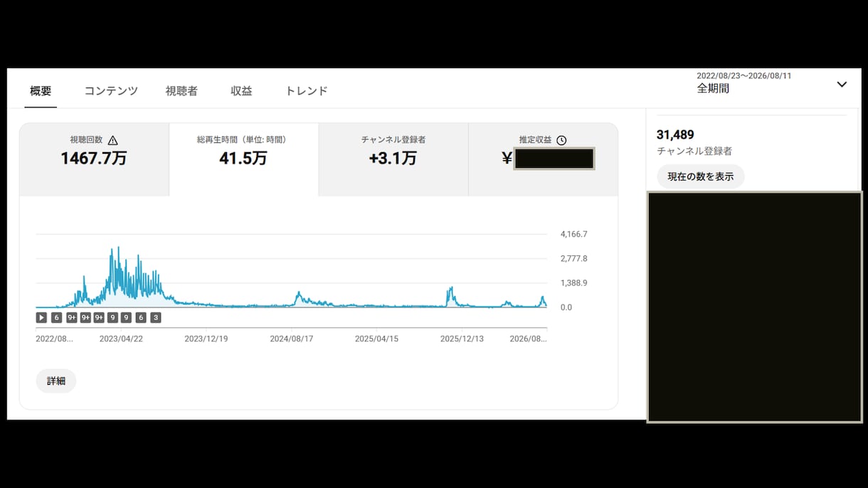Viewport: 868px width, 488px height.
Task: Open the 視聴者 tab
Action: pyautogui.click(x=181, y=91)
